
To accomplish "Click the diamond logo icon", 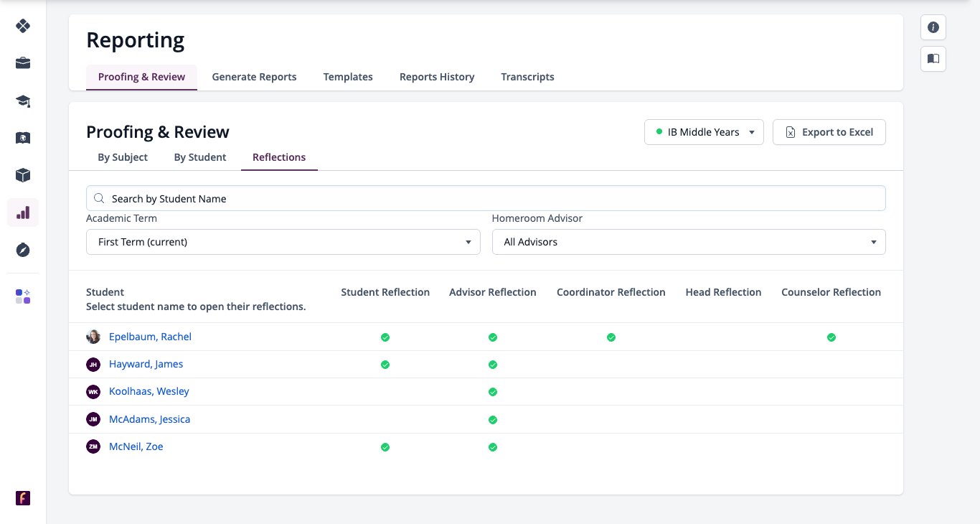I will pos(23,26).
